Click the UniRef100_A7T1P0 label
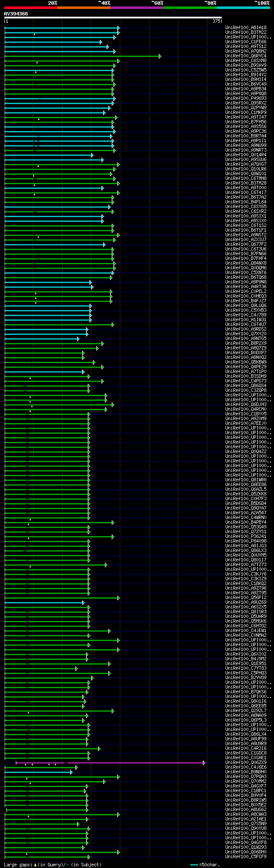The image size is (274, 868). click(246, 372)
